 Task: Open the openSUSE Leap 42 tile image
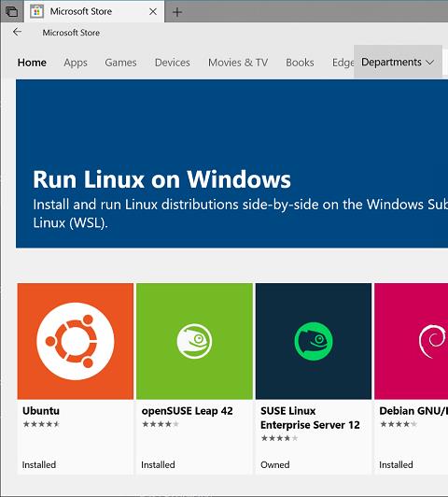click(x=194, y=341)
